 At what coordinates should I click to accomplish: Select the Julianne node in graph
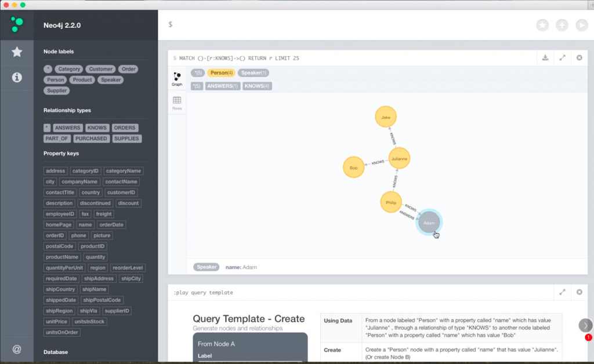[x=399, y=159]
